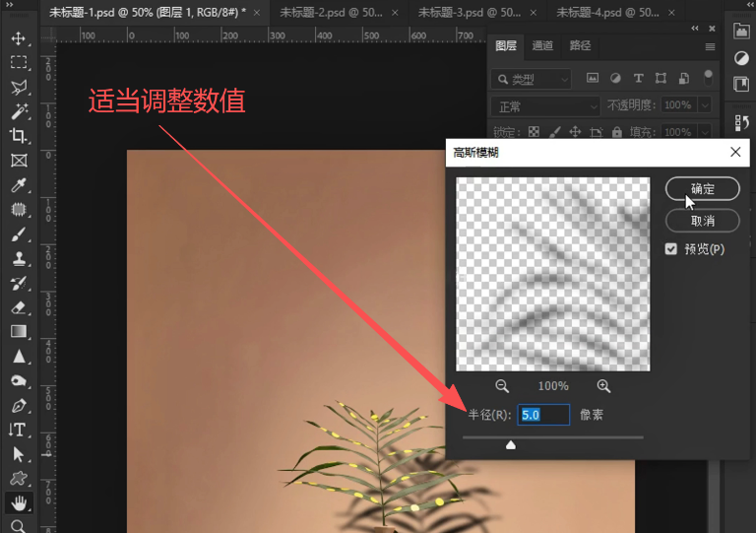The image size is (756, 533).
Task: Open the 正常 blend mode dropdown
Action: coord(545,106)
